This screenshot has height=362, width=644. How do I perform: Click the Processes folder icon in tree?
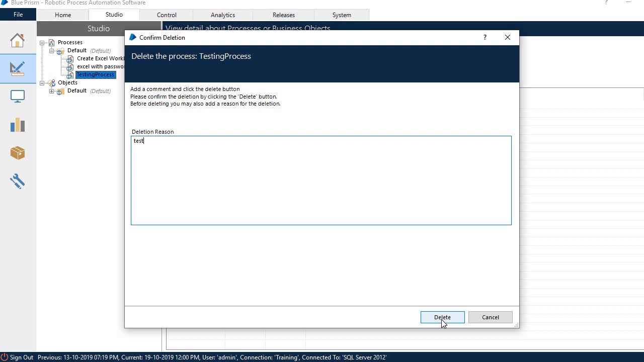pos(51,43)
